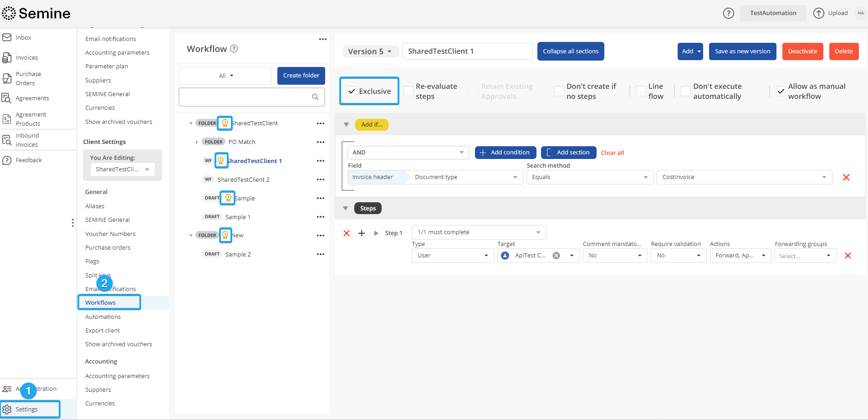868x420 pixels.
Task: Add a new step with the plus icon
Action: [362, 233]
